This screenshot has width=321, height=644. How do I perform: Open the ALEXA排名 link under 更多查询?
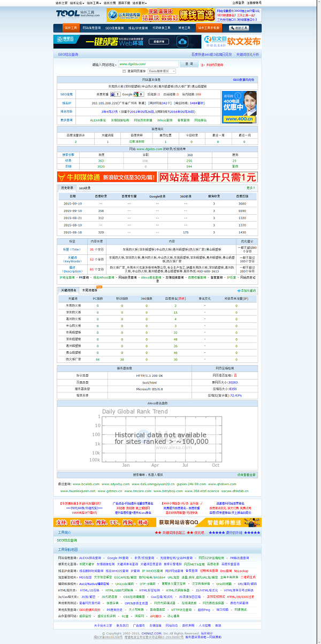[x=98, y=120]
